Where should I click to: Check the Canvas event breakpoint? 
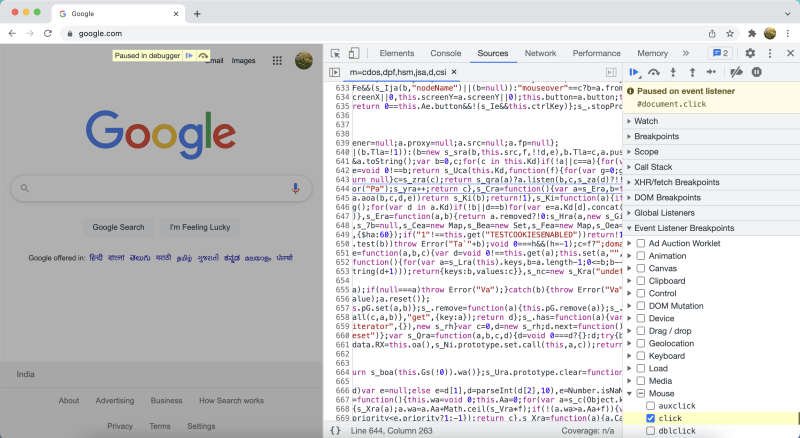click(641, 269)
